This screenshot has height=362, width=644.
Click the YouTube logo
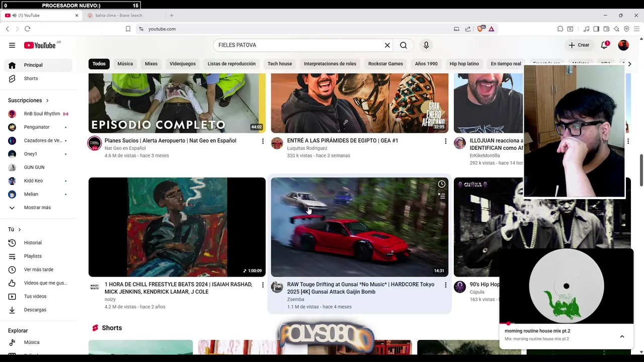(40, 45)
